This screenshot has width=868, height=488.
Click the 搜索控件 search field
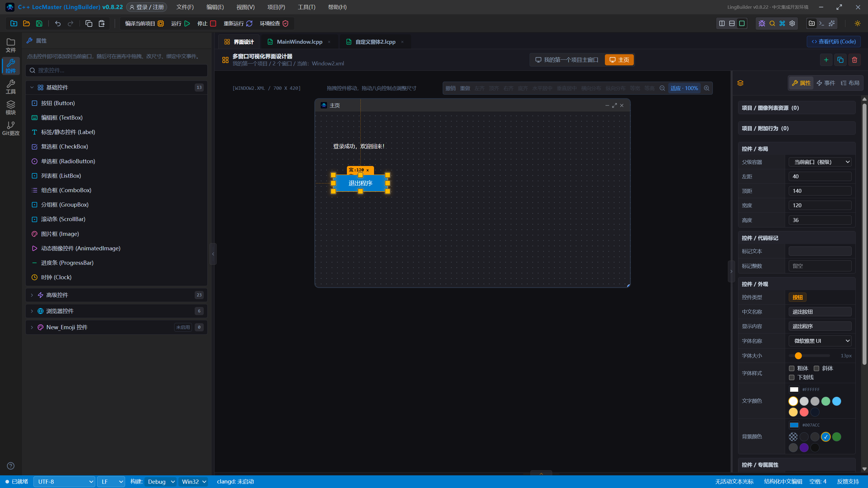(x=117, y=70)
